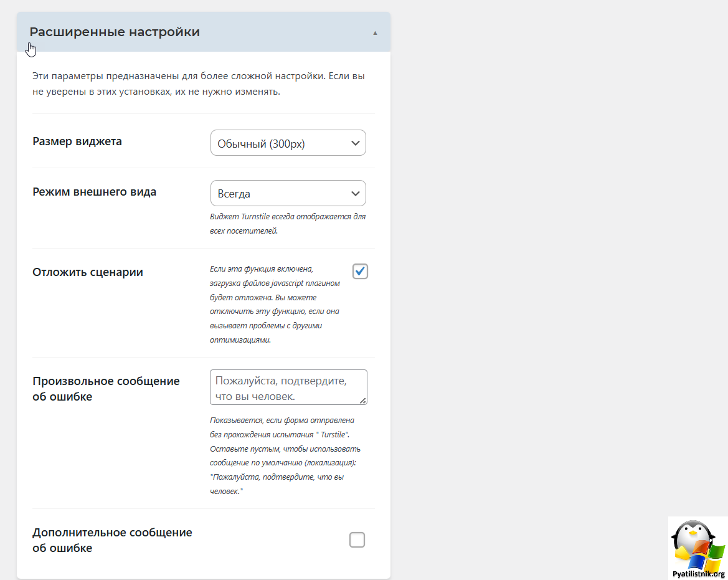Enable the Дополнительное сообщение об ошибке checkbox
The height and width of the screenshot is (580, 728).
point(357,540)
